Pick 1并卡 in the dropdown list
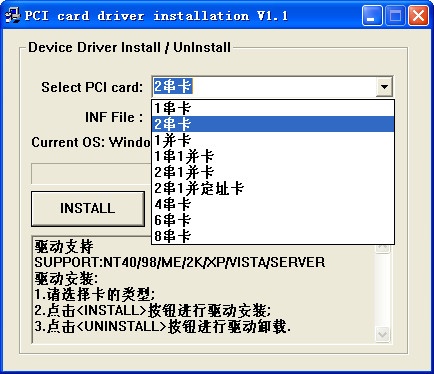 [273, 140]
